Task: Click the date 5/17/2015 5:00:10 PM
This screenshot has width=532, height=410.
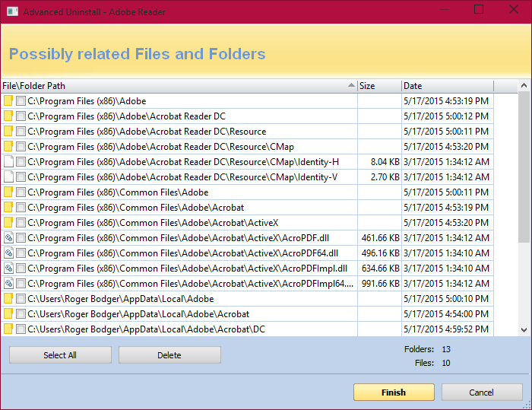Action: (446, 299)
